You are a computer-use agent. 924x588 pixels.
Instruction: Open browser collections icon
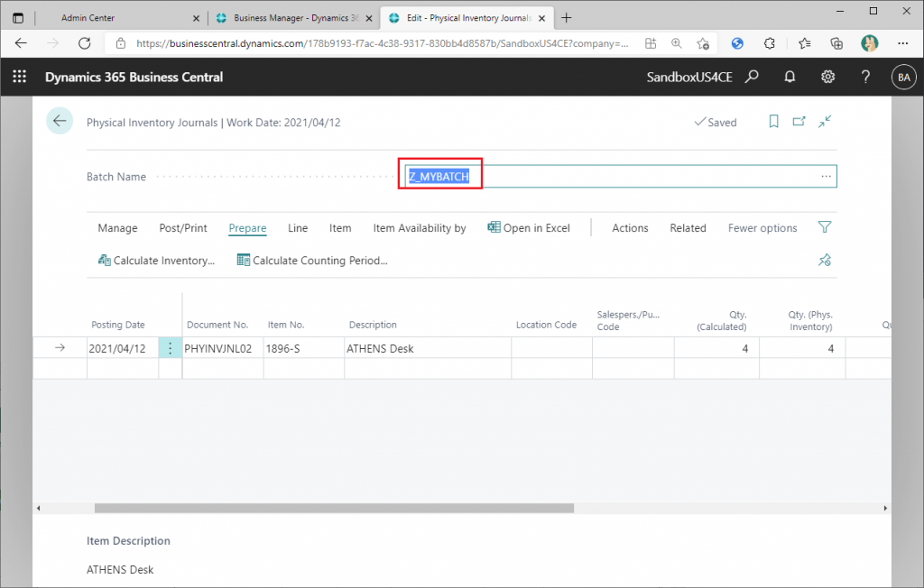[836, 43]
